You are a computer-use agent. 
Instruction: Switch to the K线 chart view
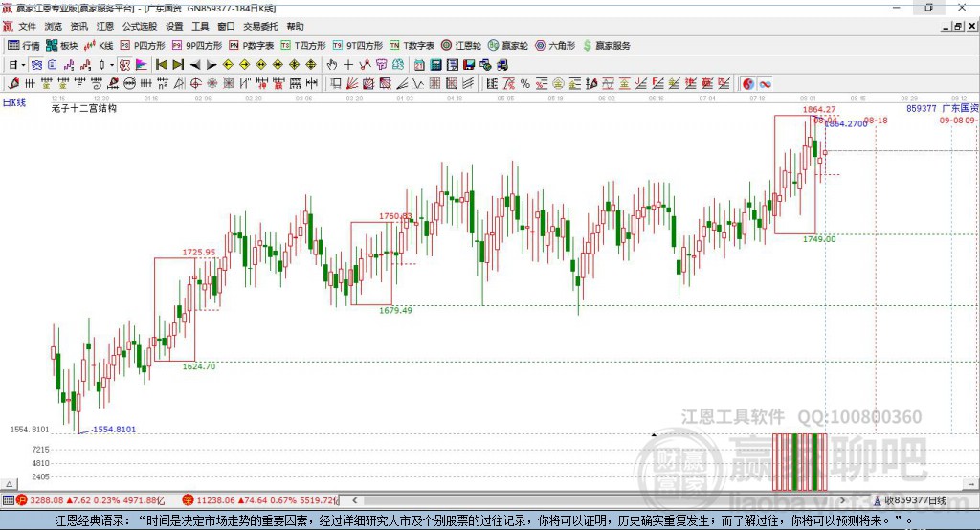click(99, 46)
